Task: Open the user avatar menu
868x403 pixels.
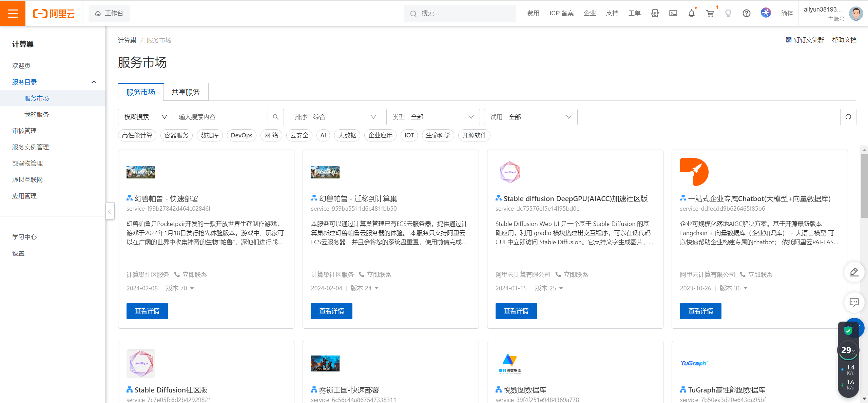Action: coord(856,14)
